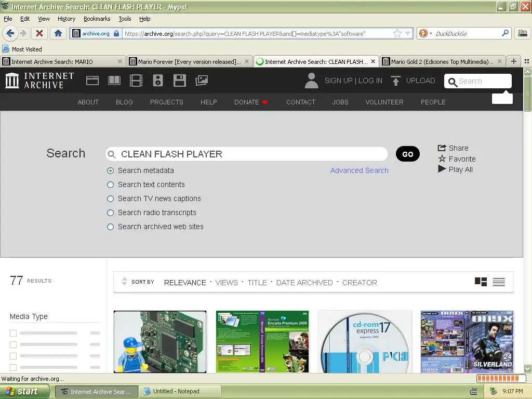532x399 pixels.
Task: Switch to the Mario Forever tab
Action: pos(189,61)
